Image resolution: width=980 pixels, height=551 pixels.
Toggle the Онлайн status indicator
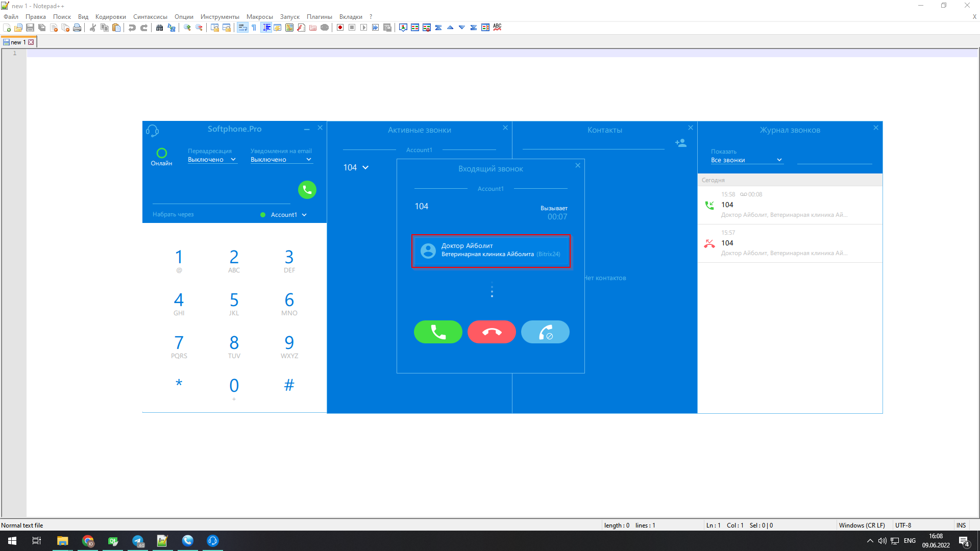(161, 153)
